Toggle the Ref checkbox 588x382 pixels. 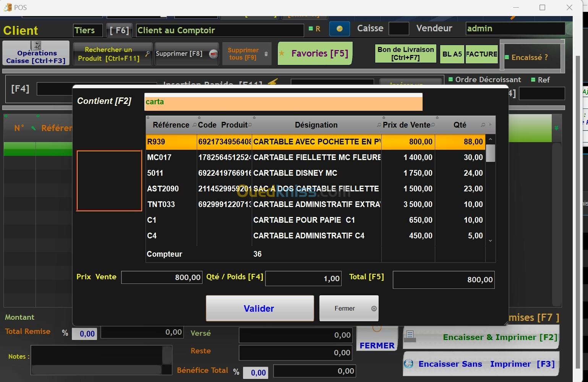pos(533,79)
